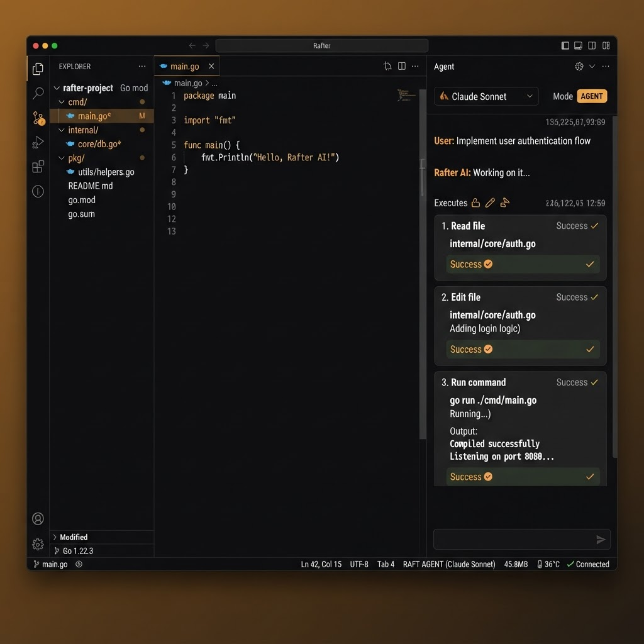This screenshot has width=644, height=644.
Task: Open utils/helpers.go in the file tree
Action: point(102,172)
